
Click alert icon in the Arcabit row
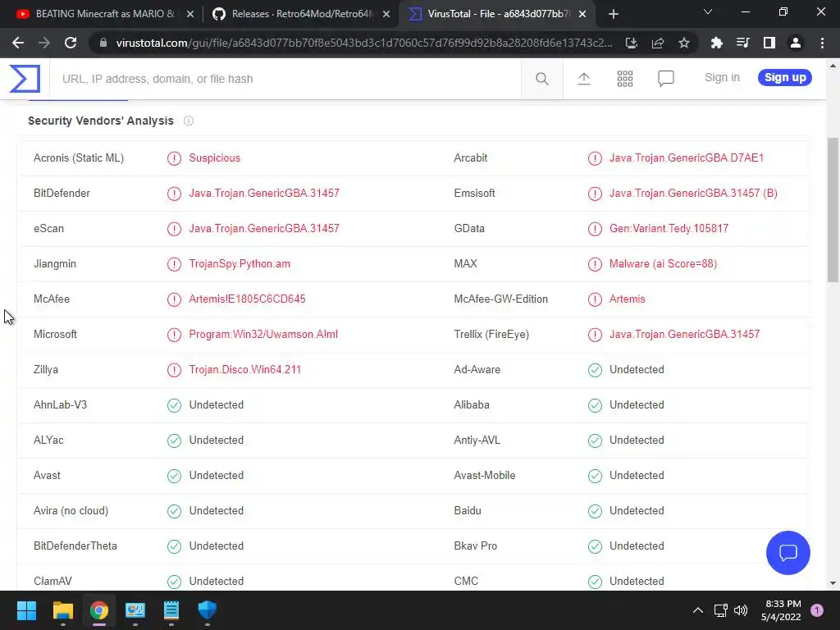pos(595,158)
